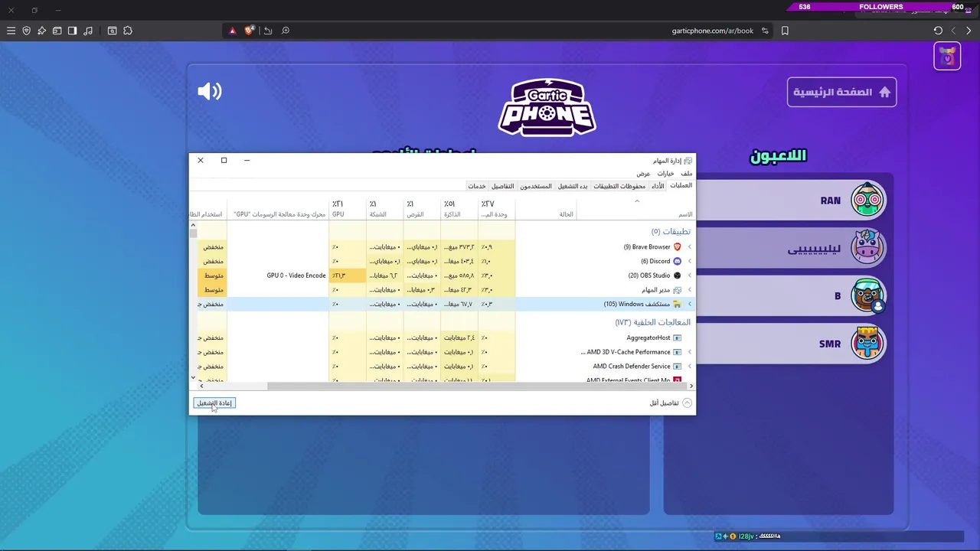Image resolution: width=980 pixels, height=551 pixels.
Task: Click the Brave Browser process icon
Action: click(x=677, y=247)
